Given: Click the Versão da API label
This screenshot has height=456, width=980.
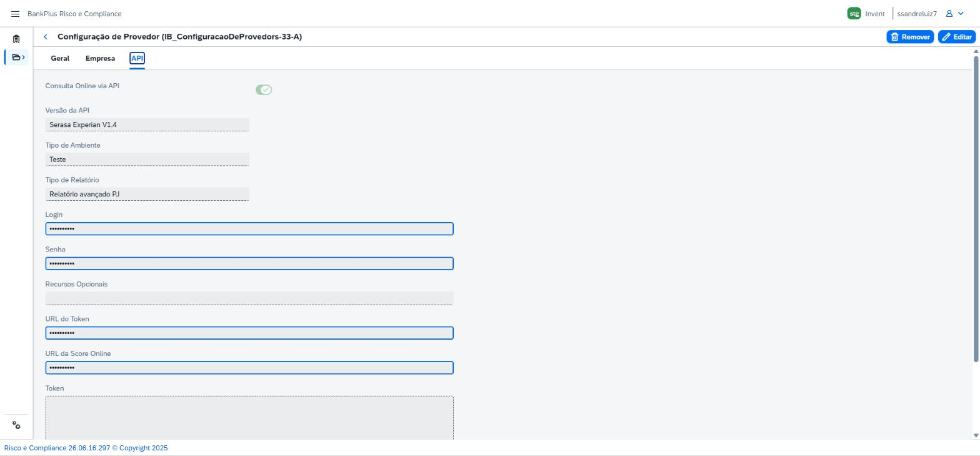Looking at the screenshot, I should pos(67,110).
